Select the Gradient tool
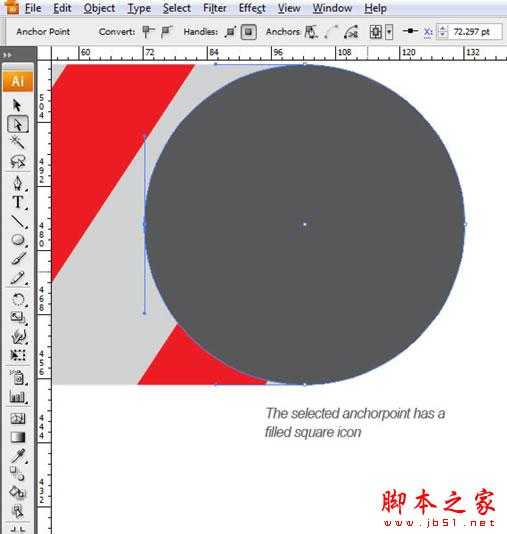This screenshot has height=534, width=507. [x=18, y=437]
